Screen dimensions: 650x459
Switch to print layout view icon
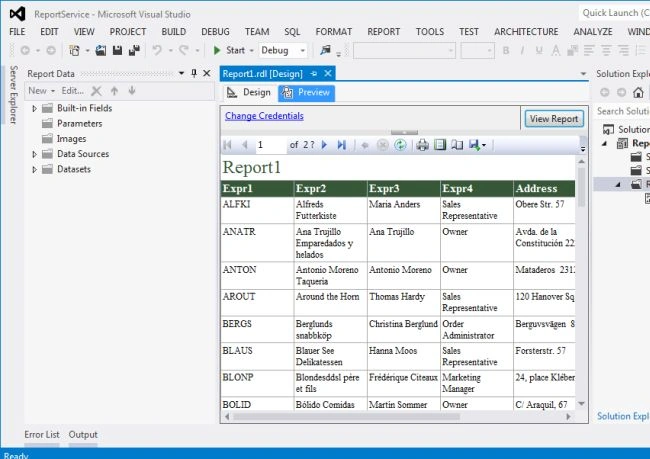pos(440,145)
